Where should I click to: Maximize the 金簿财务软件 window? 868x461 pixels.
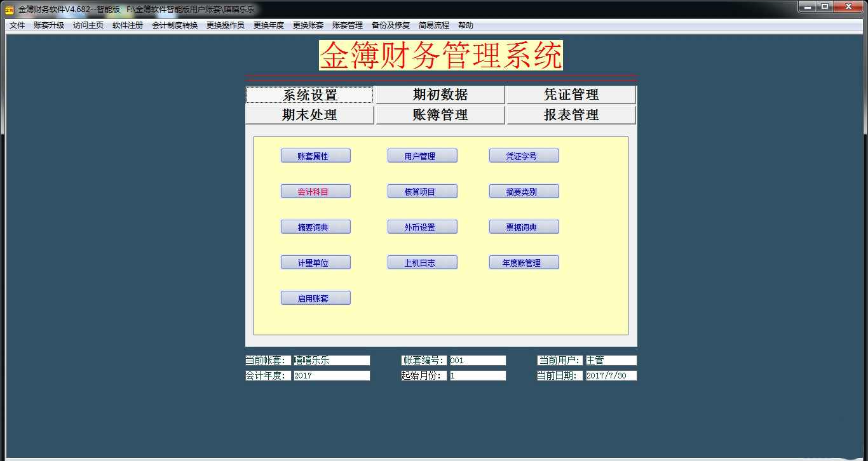[x=825, y=7]
